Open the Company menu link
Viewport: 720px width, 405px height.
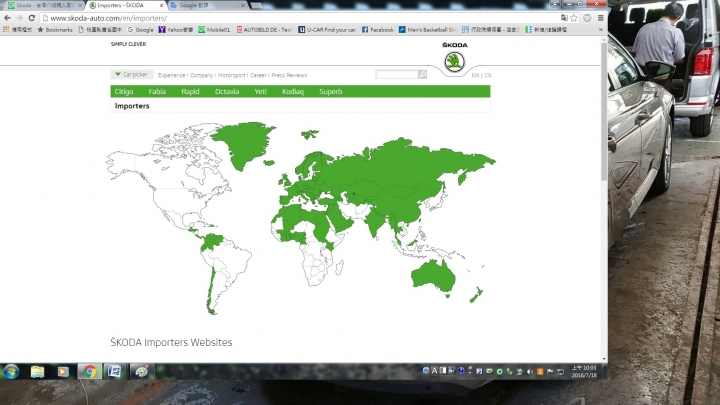[201, 75]
